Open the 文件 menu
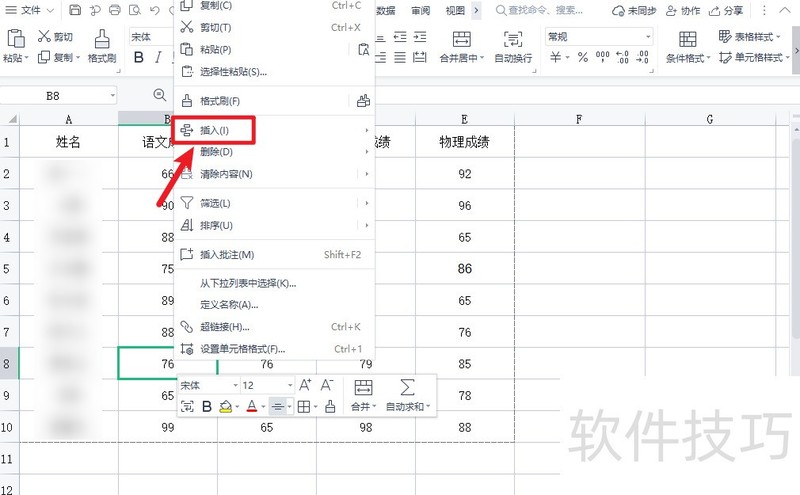Viewport: 800px width, 495px height. click(29, 10)
